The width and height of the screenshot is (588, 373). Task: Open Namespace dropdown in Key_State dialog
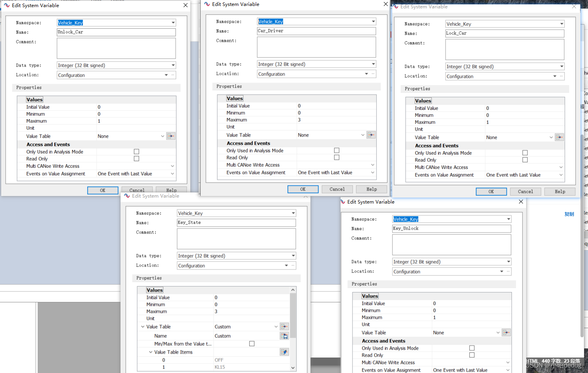coord(293,213)
